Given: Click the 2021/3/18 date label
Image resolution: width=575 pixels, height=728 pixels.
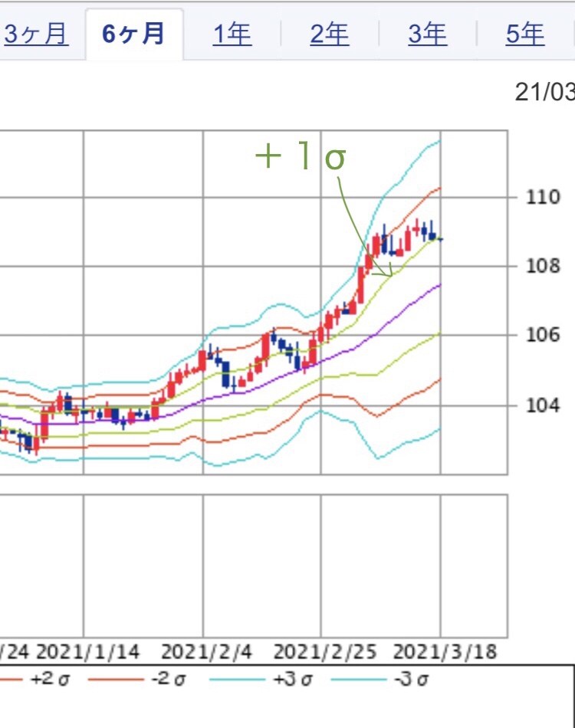Looking at the screenshot, I should [x=445, y=652].
